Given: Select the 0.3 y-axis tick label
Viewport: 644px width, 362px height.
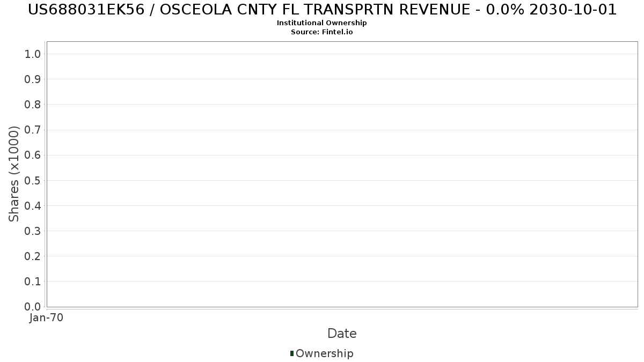Looking at the screenshot, I should tap(33, 231).
